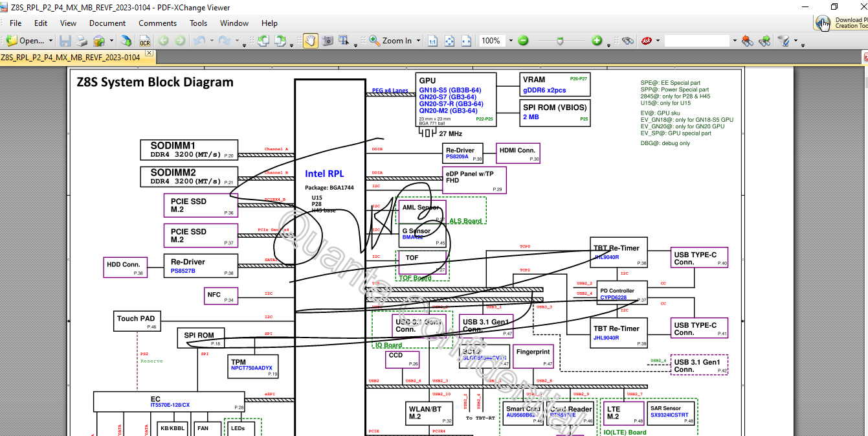Click the red minus zoom out button
The width and height of the screenshot is (868, 436).
pyautogui.click(x=523, y=41)
